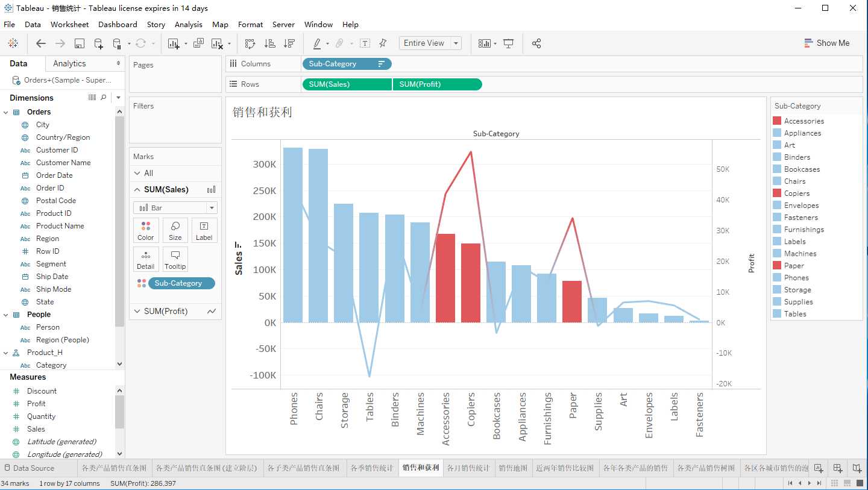The image size is (868, 490).
Task: Click the Accessories red legend swatch
Action: click(777, 121)
